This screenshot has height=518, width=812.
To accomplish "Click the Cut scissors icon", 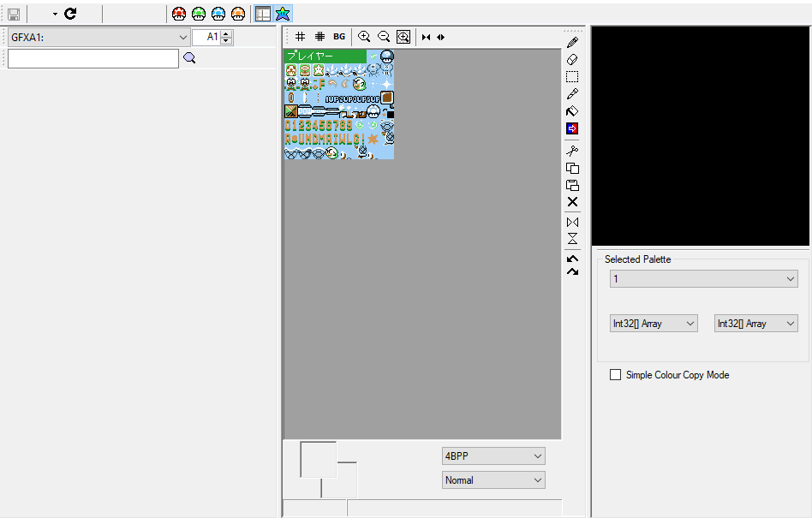I will pyautogui.click(x=572, y=151).
